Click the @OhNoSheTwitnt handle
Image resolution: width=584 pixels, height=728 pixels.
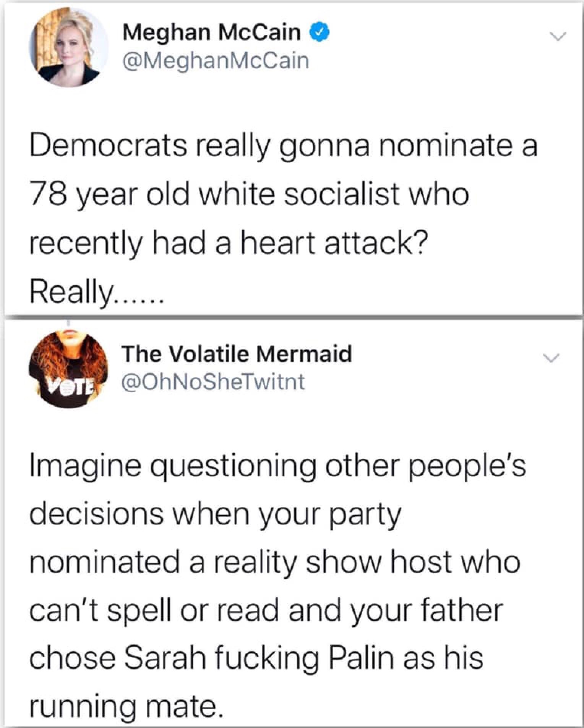pyautogui.click(x=213, y=382)
